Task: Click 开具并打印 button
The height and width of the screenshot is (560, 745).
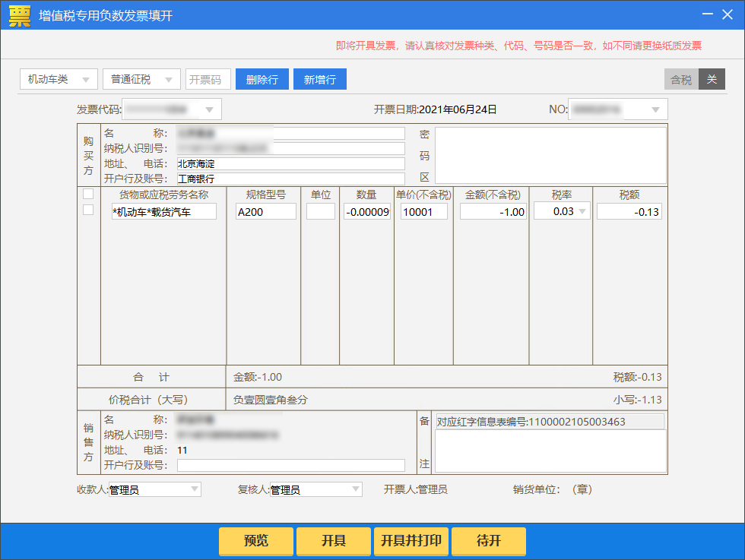Action: 411,541
